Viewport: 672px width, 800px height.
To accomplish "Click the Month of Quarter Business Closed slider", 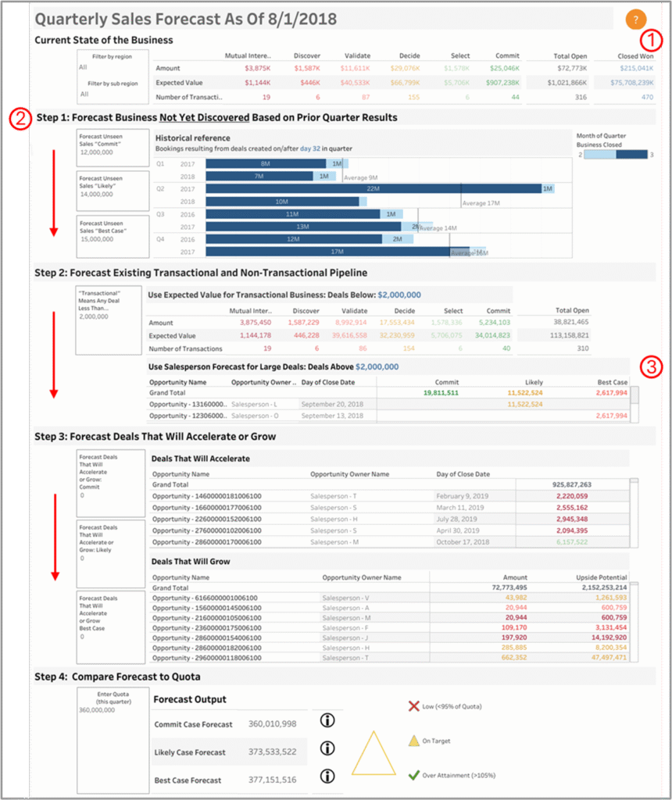I will click(x=614, y=155).
